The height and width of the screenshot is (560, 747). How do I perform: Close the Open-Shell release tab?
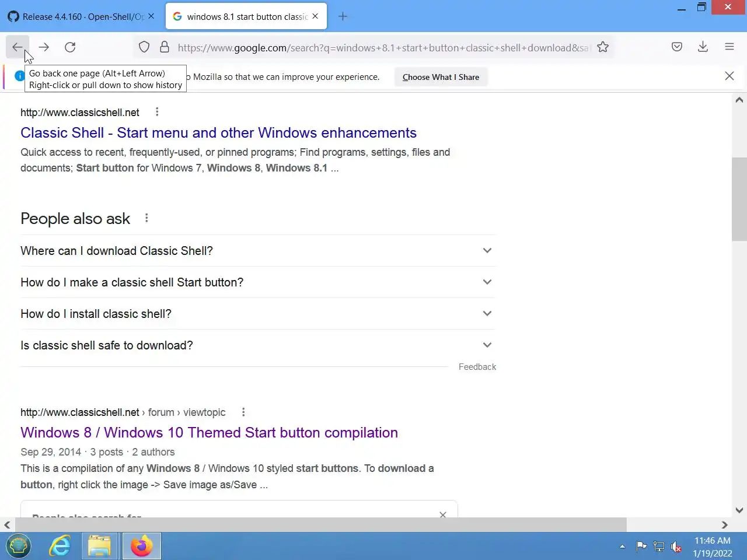[x=151, y=16]
